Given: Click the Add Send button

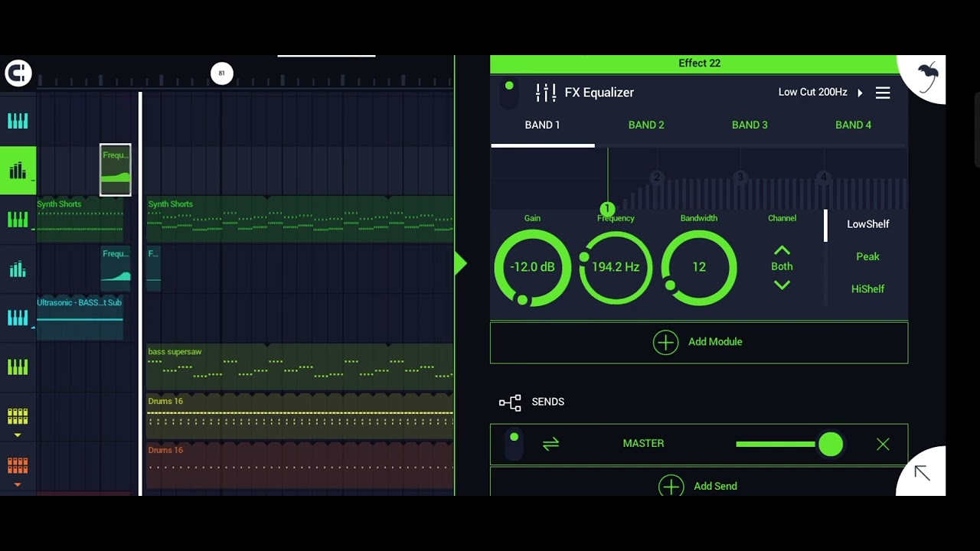Looking at the screenshot, I should point(699,482).
